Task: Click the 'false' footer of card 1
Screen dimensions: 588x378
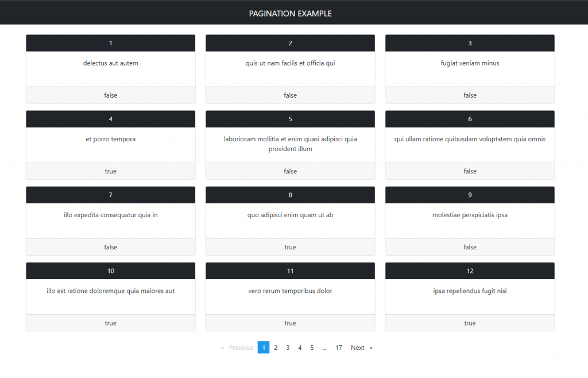Action: pyautogui.click(x=111, y=95)
